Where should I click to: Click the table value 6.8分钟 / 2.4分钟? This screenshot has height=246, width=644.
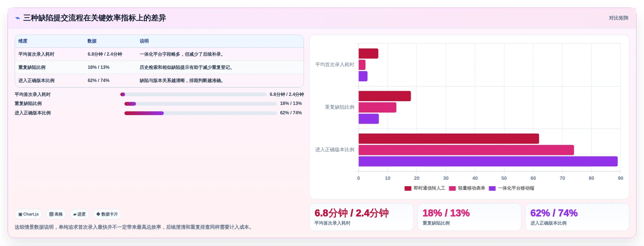click(105, 54)
